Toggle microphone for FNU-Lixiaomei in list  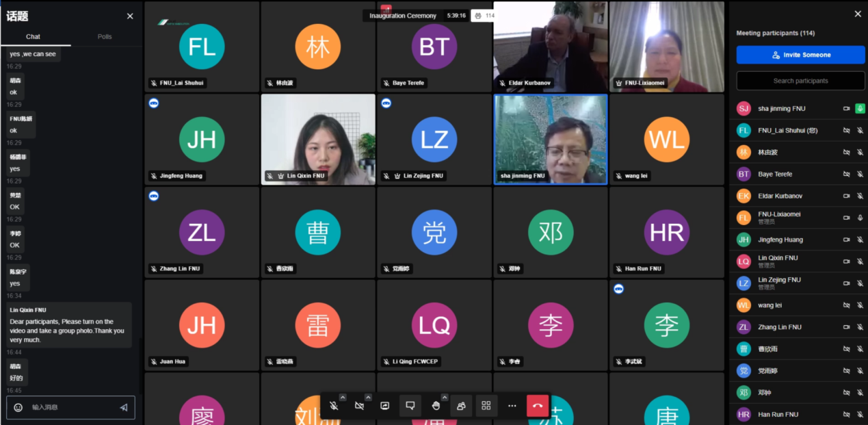tap(860, 218)
